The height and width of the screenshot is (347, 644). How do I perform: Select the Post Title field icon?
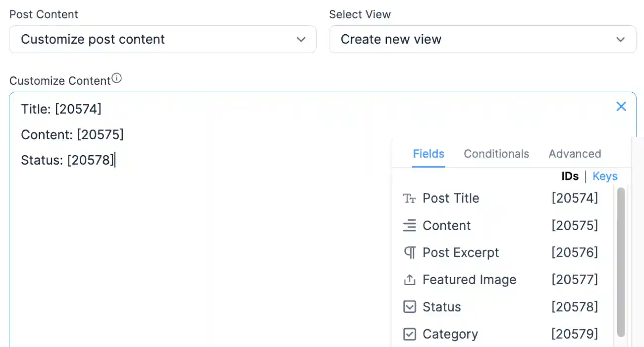409,198
